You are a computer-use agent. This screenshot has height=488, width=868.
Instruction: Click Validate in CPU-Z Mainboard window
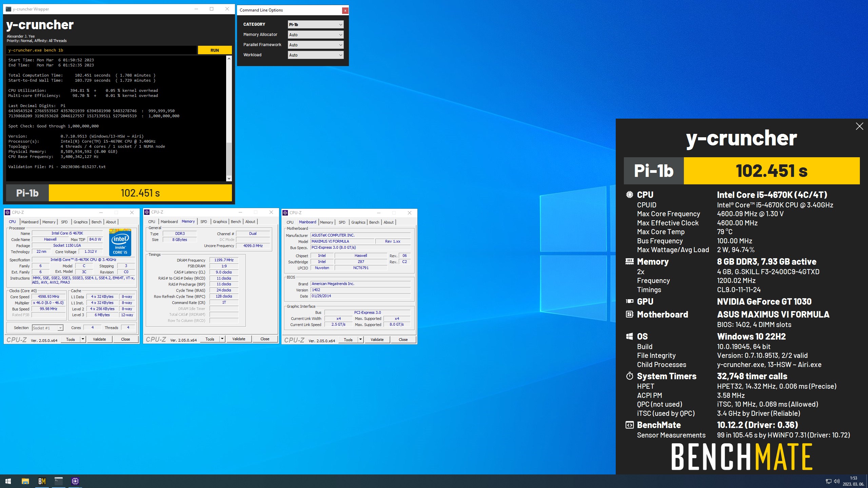(x=377, y=340)
